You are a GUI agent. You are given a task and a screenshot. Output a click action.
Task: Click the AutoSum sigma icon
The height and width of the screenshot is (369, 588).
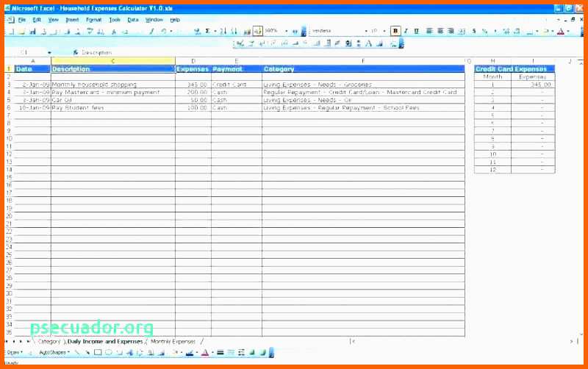(207, 32)
